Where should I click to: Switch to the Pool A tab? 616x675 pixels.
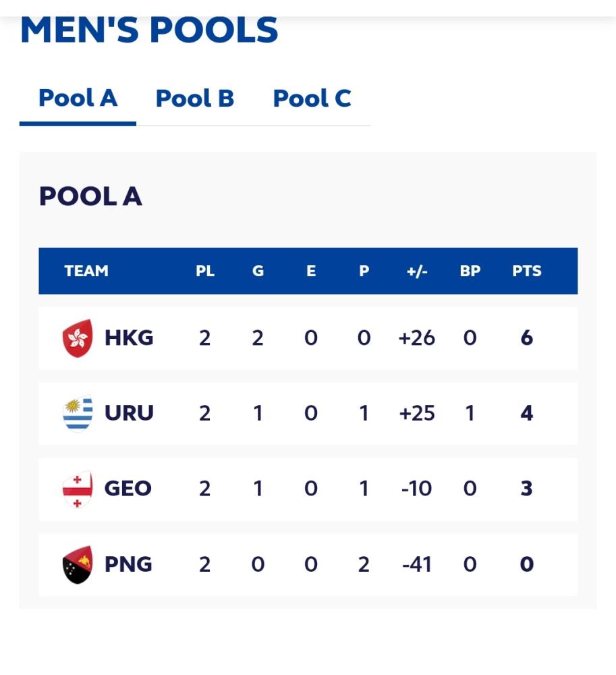coord(78,98)
